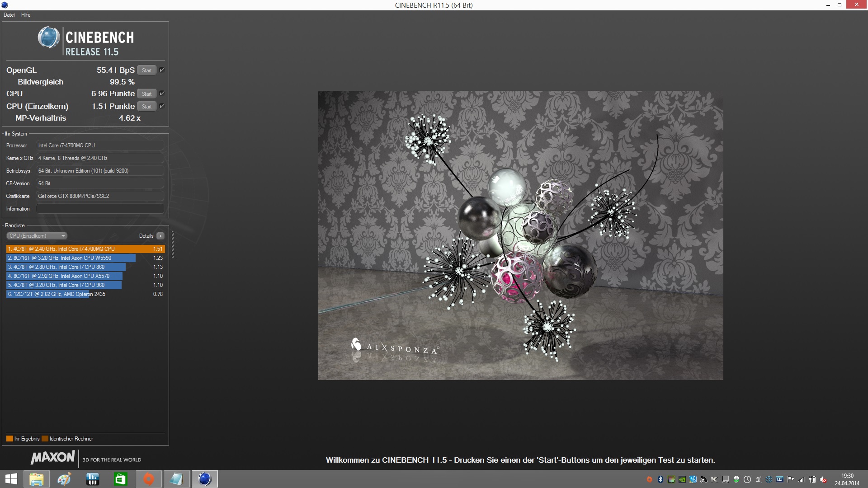The height and width of the screenshot is (488, 868).
Task: Open the CPU (Einzelkern) ranking dropdown
Action: [x=37, y=236]
